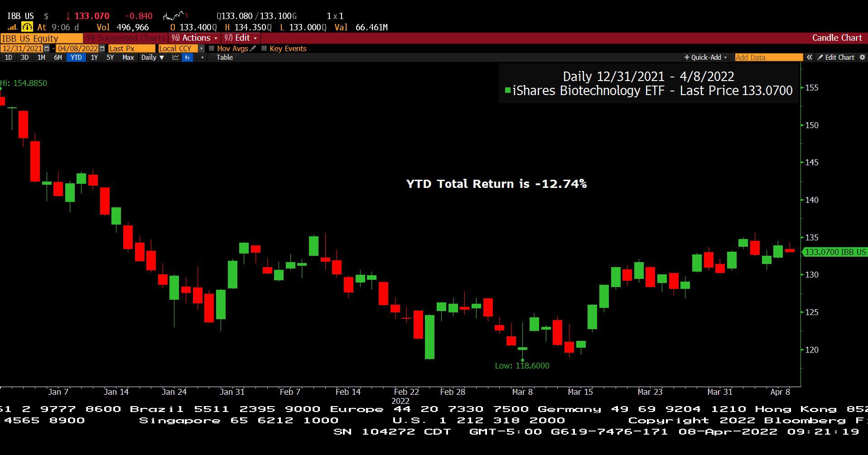Image resolution: width=868 pixels, height=455 pixels.
Task: Open the Daily periodicity dropdown
Action: (x=153, y=57)
